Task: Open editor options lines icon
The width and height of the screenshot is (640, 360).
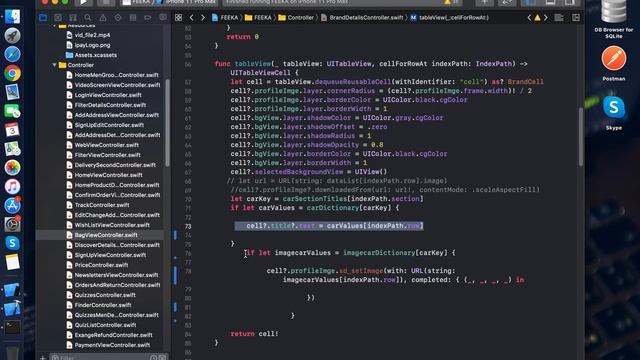Action: tap(559, 18)
